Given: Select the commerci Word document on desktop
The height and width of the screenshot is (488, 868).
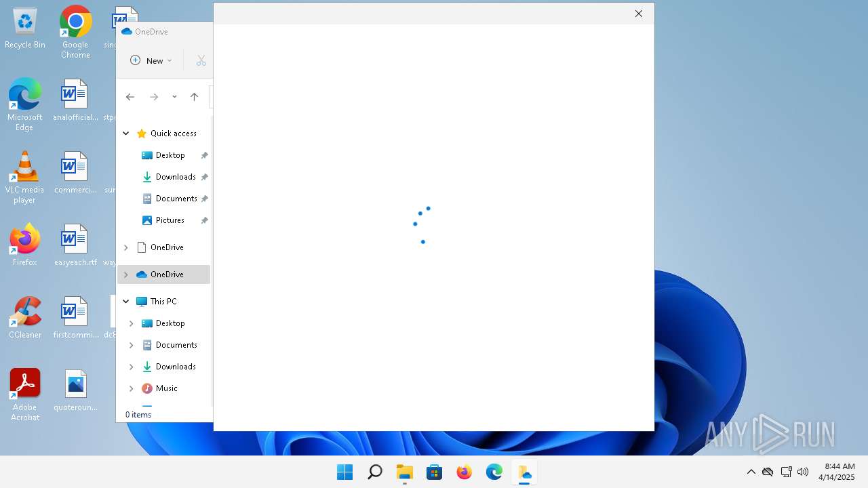Looking at the screenshot, I should click(75, 173).
